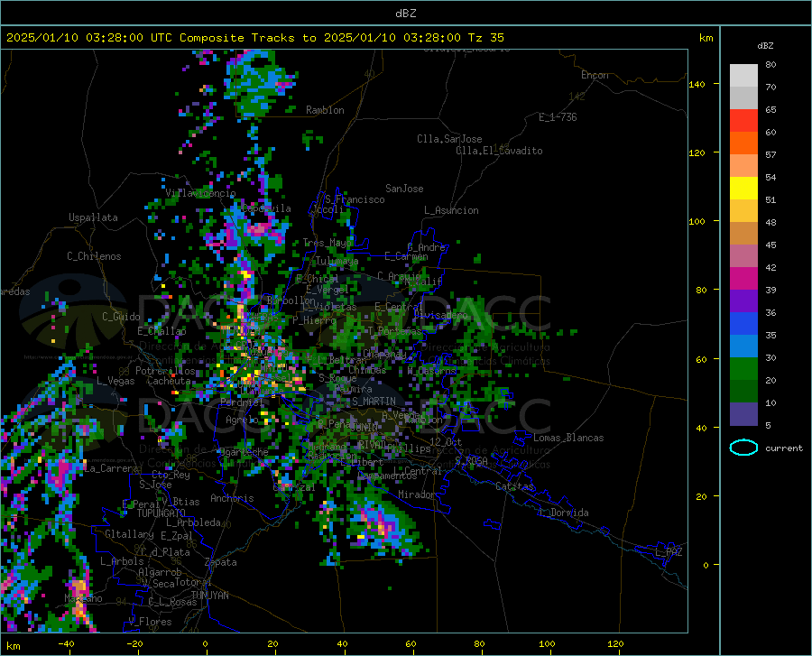Viewport: 812px width, 656px height.
Task: Click the red 65 dBZ legend swatch
Action: click(x=743, y=121)
